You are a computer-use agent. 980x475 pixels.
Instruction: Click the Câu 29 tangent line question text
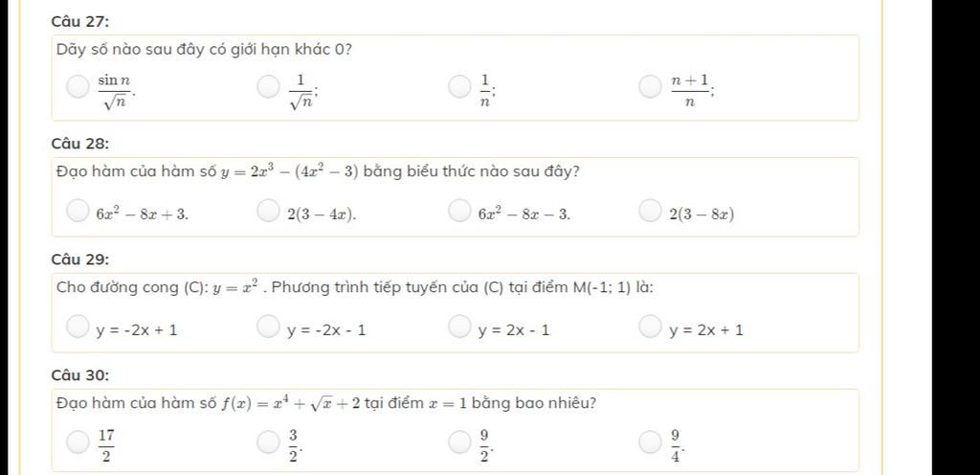(355, 287)
